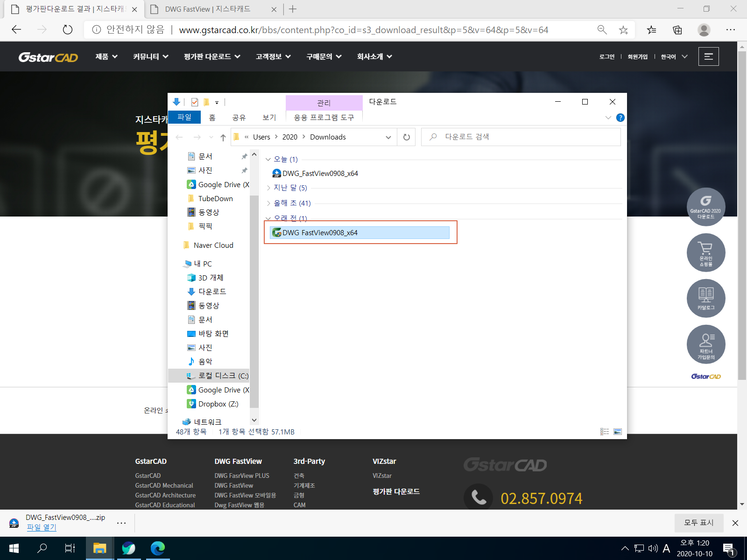Select Dropbox (Z:) in navigation pane
The width and height of the screenshot is (747, 560).
213,404
